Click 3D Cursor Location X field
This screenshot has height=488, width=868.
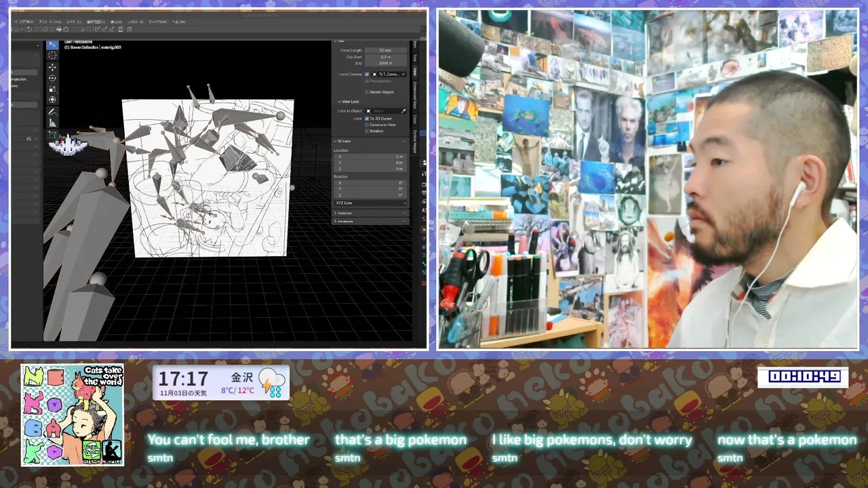click(370, 157)
